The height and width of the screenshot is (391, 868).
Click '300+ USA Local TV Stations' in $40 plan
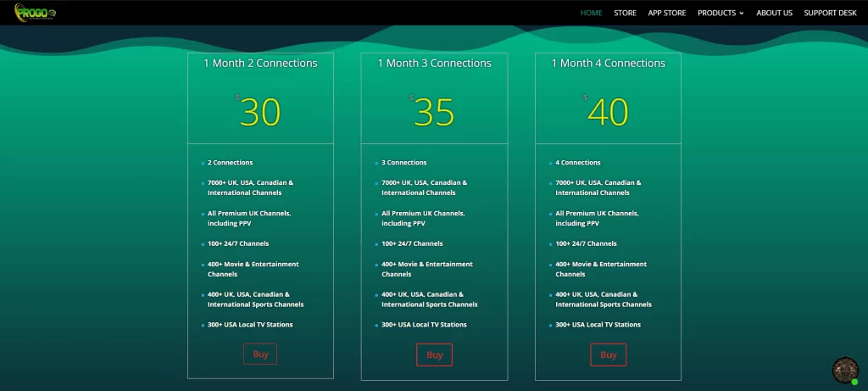pos(598,325)
